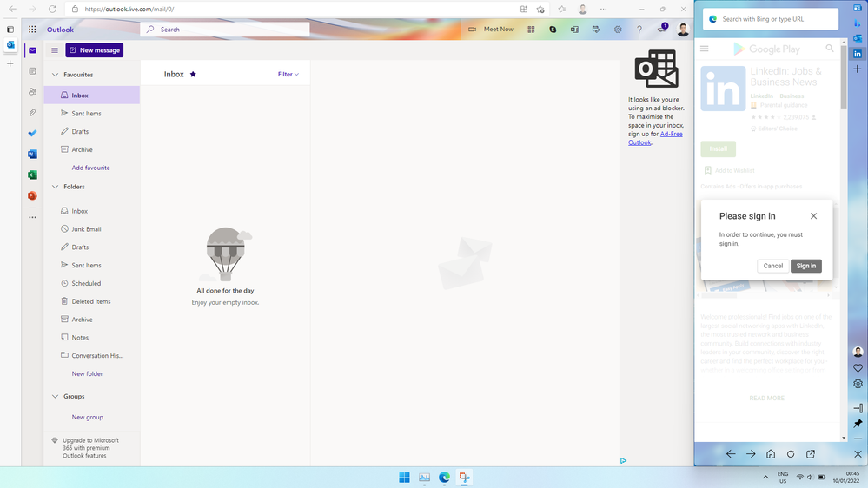The image size is (868, 488).
Task: Open the Windows Start button
Action: click(405, 478)
